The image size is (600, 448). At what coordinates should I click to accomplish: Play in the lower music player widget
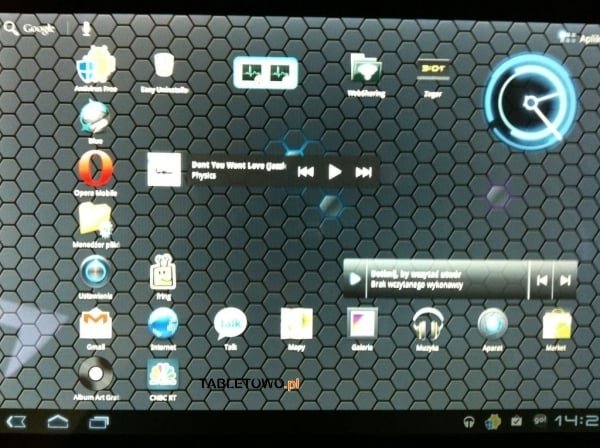tap(355, 279)
